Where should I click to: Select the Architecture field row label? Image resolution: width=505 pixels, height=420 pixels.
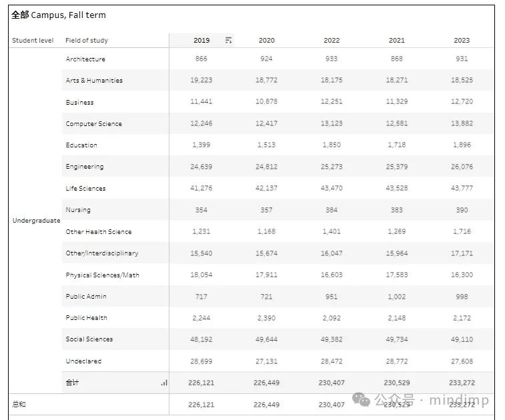click(x=85, y=59)
